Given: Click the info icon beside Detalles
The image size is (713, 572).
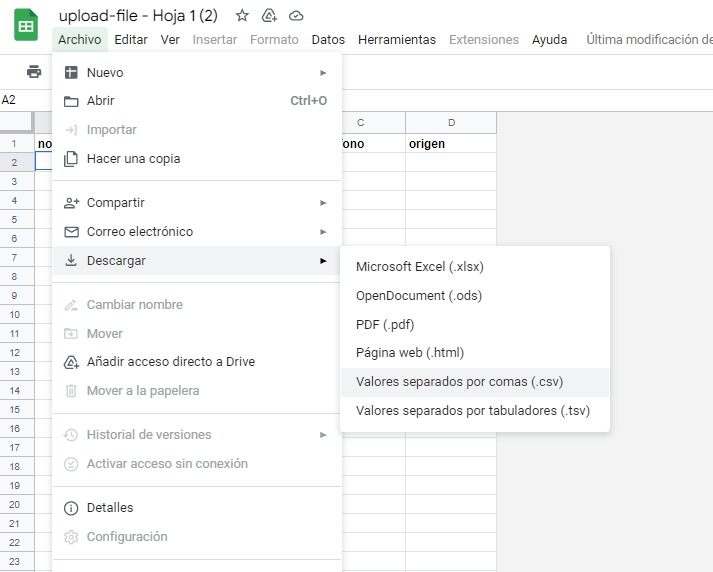Looking at the screenshot, I should pyautogui.click(x=71, y=508).
